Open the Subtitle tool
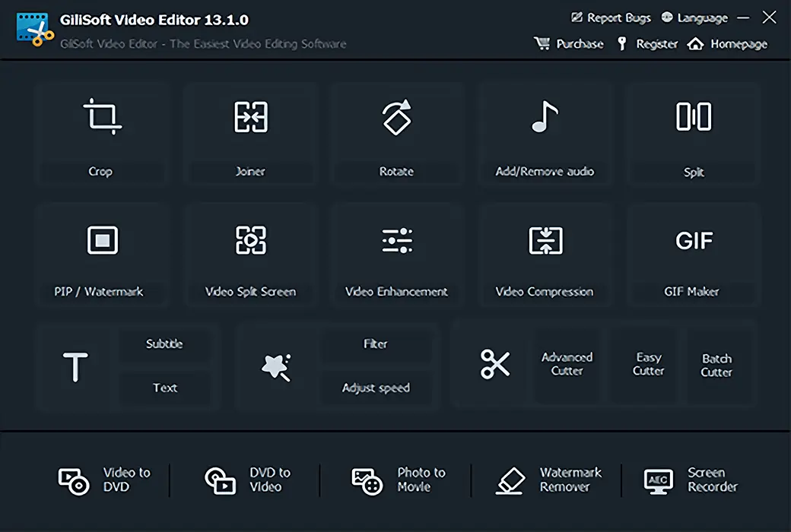Viewport: 791px width, 532px height. (x=164, y=344)
